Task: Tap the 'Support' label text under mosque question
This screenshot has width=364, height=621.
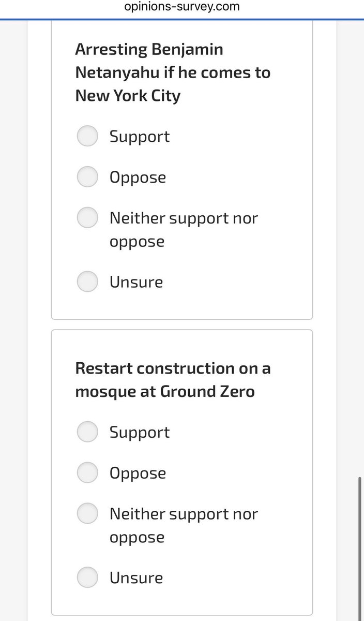Action: [140, 432]
